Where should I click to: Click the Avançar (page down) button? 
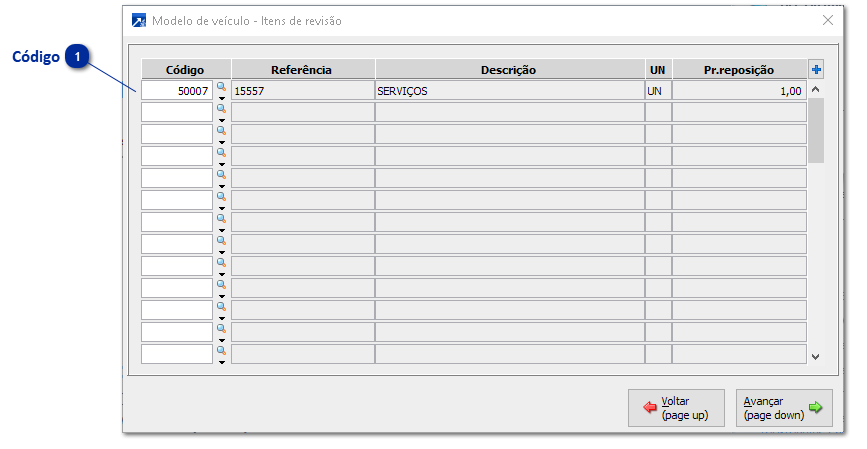(784, 408)
